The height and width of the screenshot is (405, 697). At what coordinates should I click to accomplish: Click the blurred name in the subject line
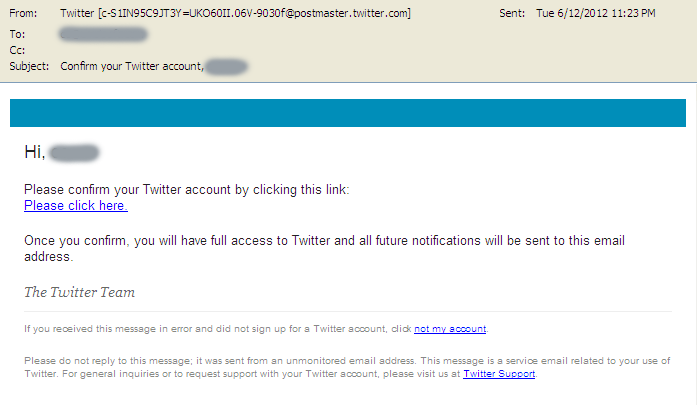pyautogui.click(x=226, y=67)
